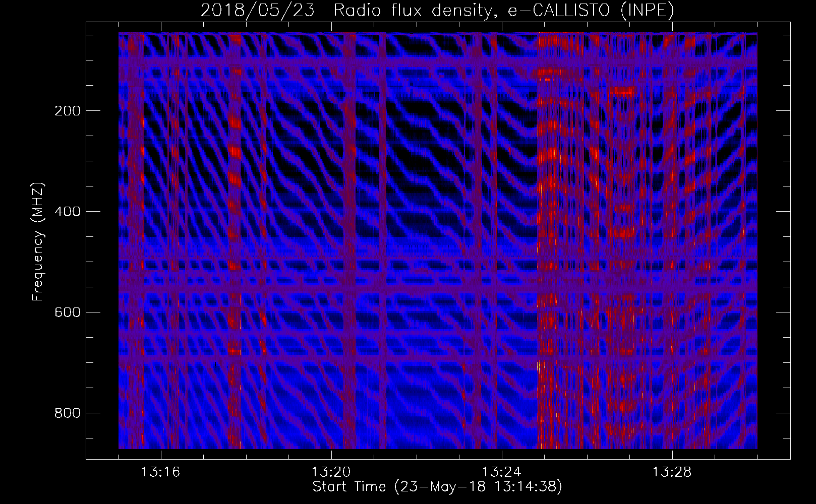This screenshot has height=504, width=816.
Task: Click the 400 frequency tick label
Action: (x=68, y=212)
